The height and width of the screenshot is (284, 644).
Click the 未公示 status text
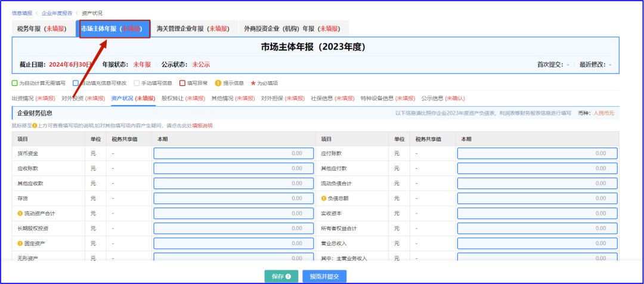click(x=202, y=64)
